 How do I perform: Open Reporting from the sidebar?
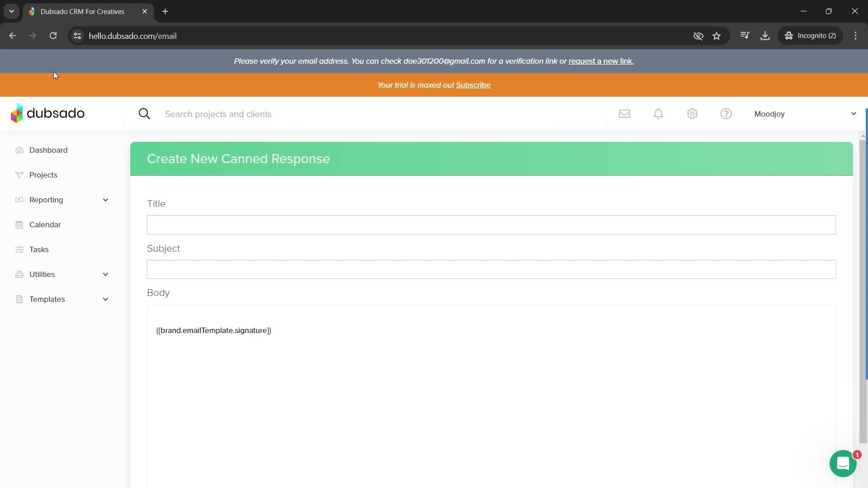46,200
